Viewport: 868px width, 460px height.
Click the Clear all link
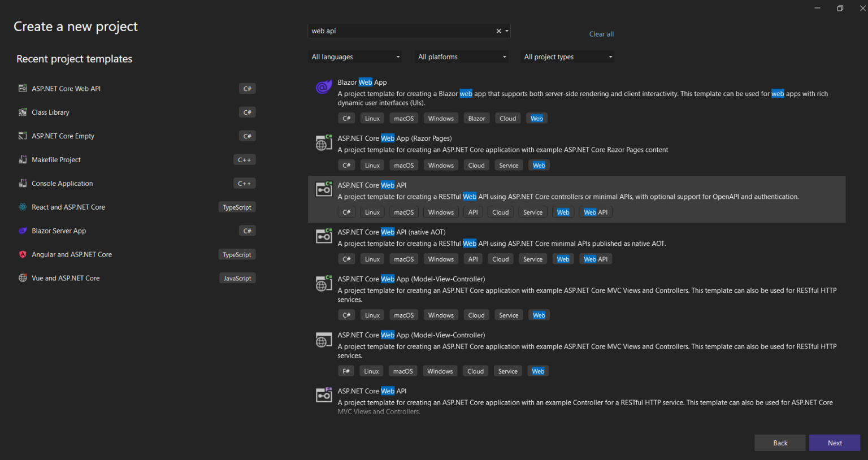[x=601, y=34]
